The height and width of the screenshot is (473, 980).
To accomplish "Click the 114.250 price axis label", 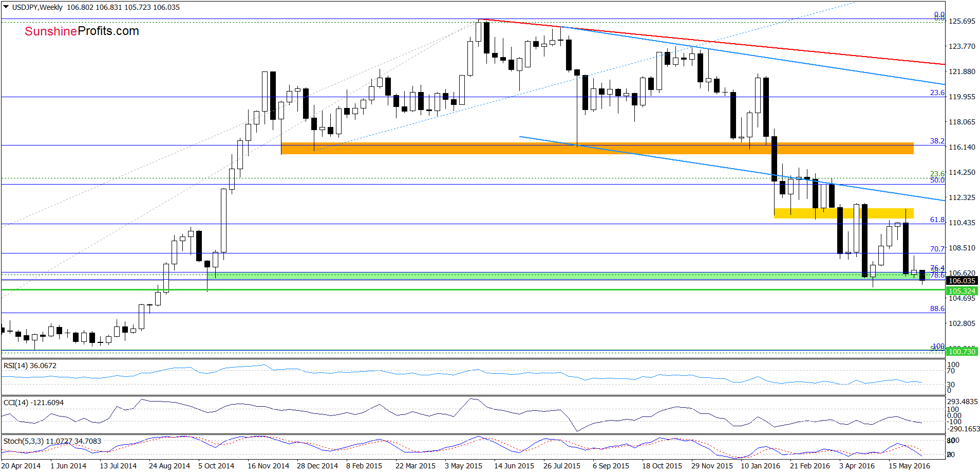I will [x=962, y=172].
